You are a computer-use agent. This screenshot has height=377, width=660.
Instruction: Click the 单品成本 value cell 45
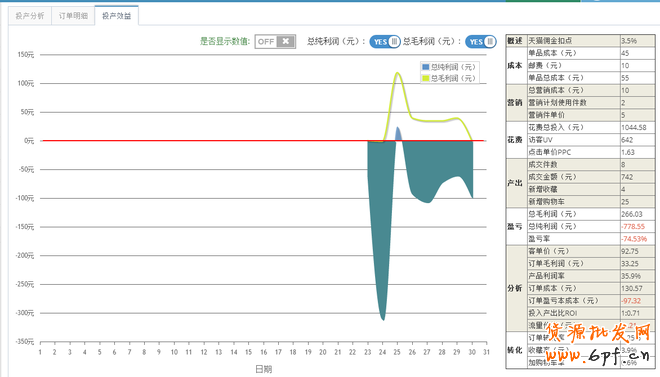[637, 53]
